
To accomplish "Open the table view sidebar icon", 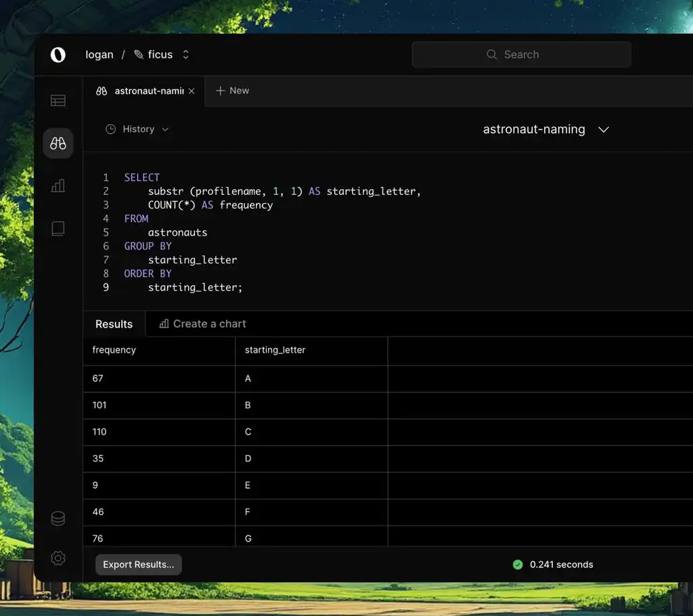I will (x=58, y=101).
